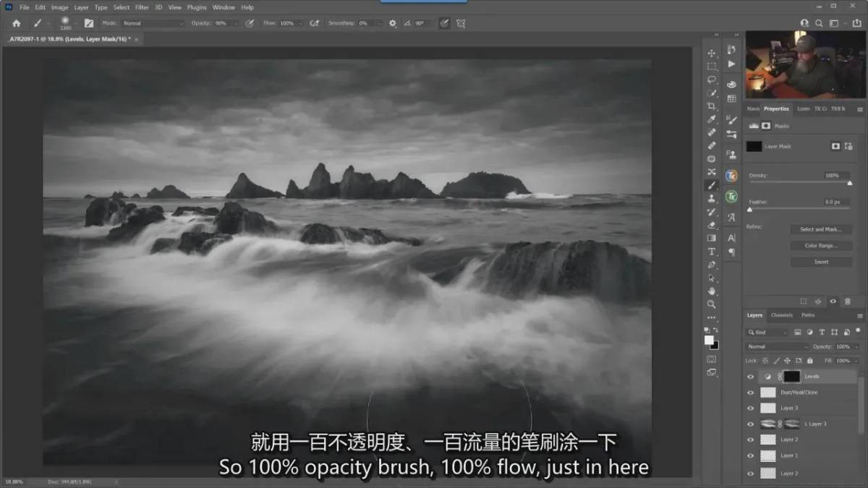This screenshot has width=868, height=488.
Task: Select the Gradient tool
Action: [712, 238]
